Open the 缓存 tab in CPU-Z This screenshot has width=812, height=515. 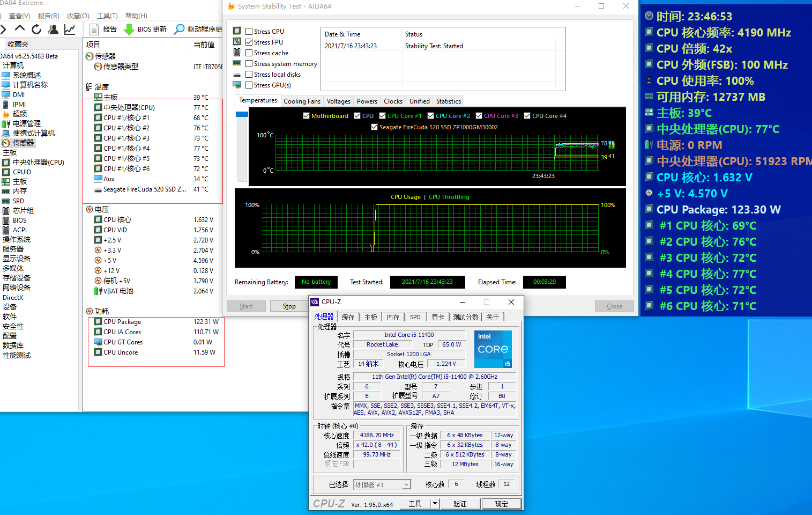pyautogui.click(x=348, y=317)
